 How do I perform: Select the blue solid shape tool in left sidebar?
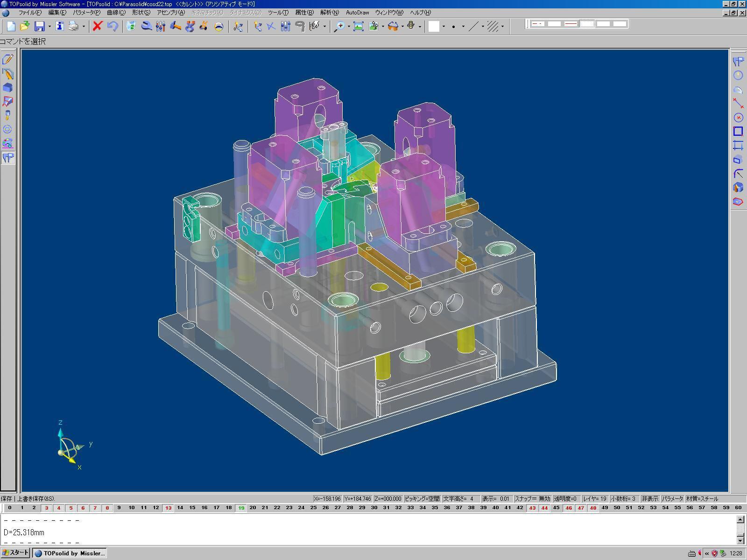[x=8, y=88]
